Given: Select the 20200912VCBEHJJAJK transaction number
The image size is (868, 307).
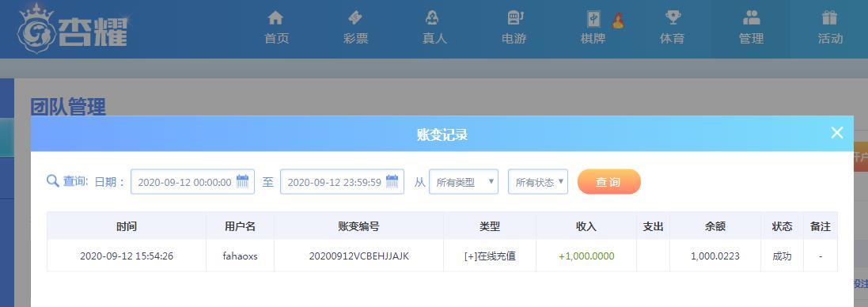Looking at the screenshot, I should (358, 256).
